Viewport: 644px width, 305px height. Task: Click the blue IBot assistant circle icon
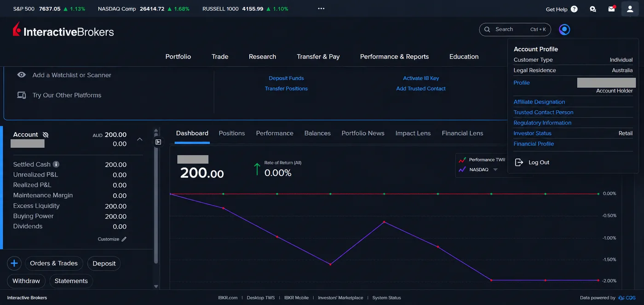tap(564, 29)
